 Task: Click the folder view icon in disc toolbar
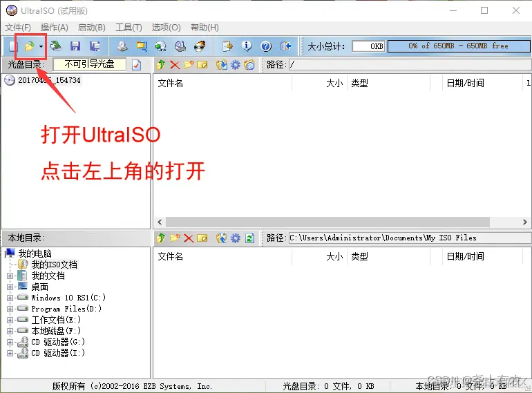point(249,64)
